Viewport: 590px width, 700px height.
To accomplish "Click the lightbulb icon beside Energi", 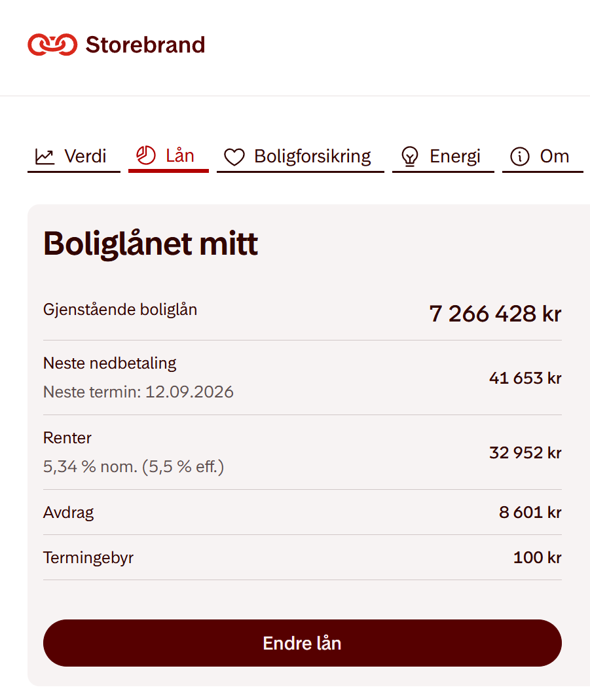I will (410, 157).
